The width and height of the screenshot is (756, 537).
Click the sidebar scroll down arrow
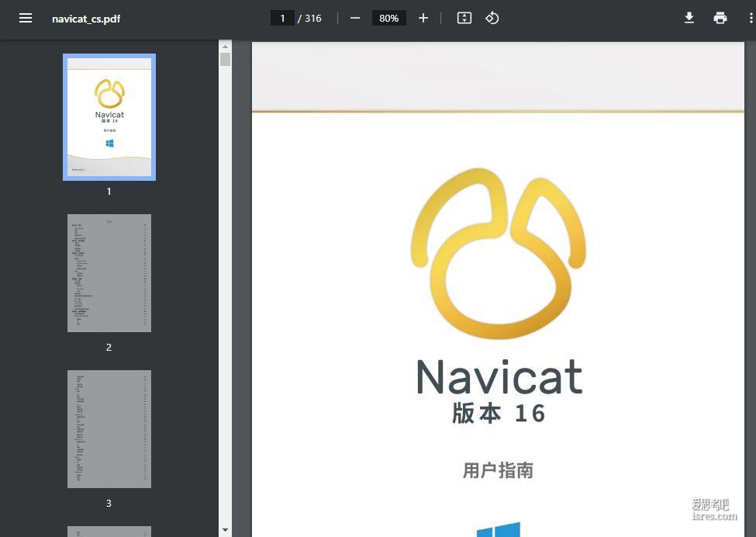click(x=225, y=530)
